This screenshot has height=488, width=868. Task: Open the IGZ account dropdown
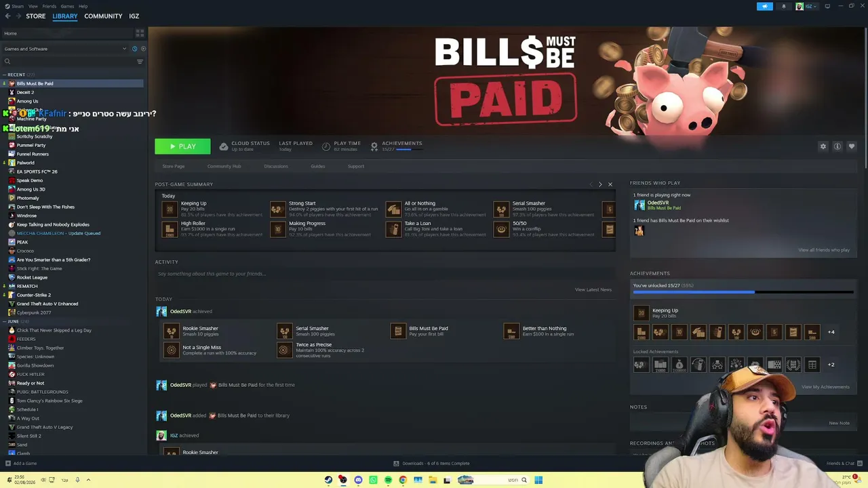click(x=807, y=6)
